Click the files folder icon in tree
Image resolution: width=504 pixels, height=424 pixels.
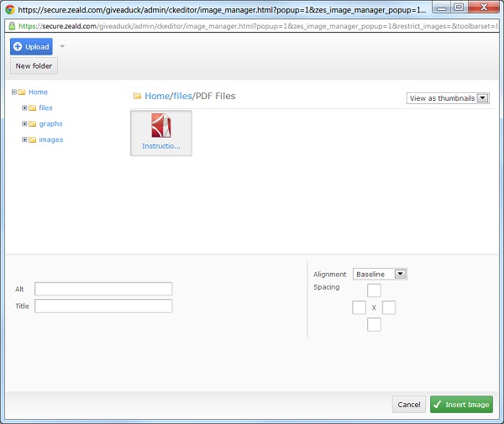(x=33, y=108)
